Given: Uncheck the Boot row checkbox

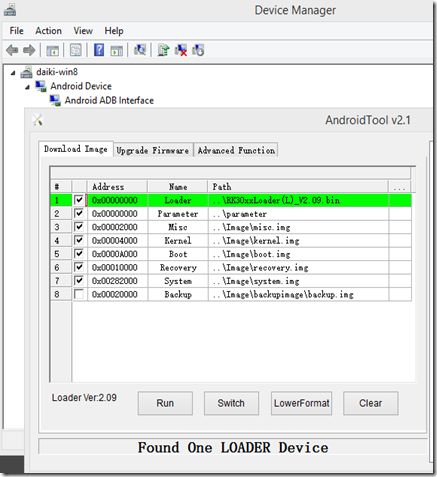Looking at the screenshot, I should pos(79,254).
